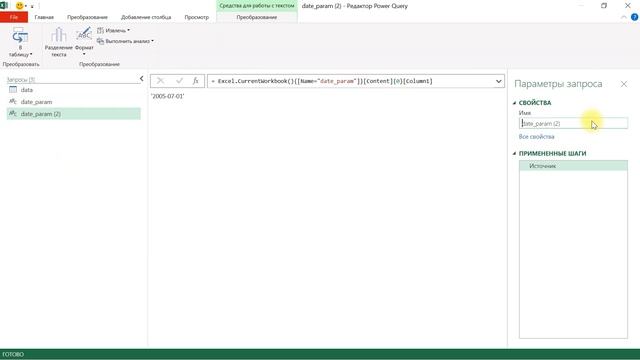Switch to Добавление столбца tab
This screenshot has width=640, height=360.
pyautogui.click(x=146, y=17)
